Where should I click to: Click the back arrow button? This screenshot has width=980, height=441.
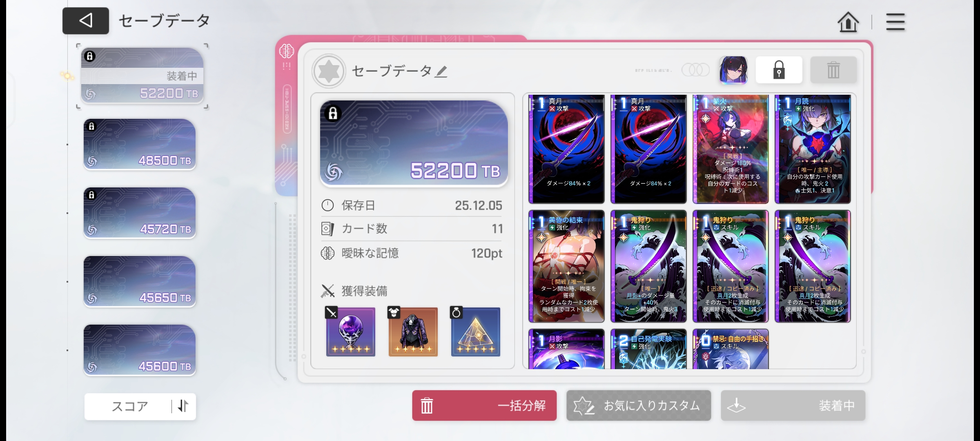click(x=86, y=21)
